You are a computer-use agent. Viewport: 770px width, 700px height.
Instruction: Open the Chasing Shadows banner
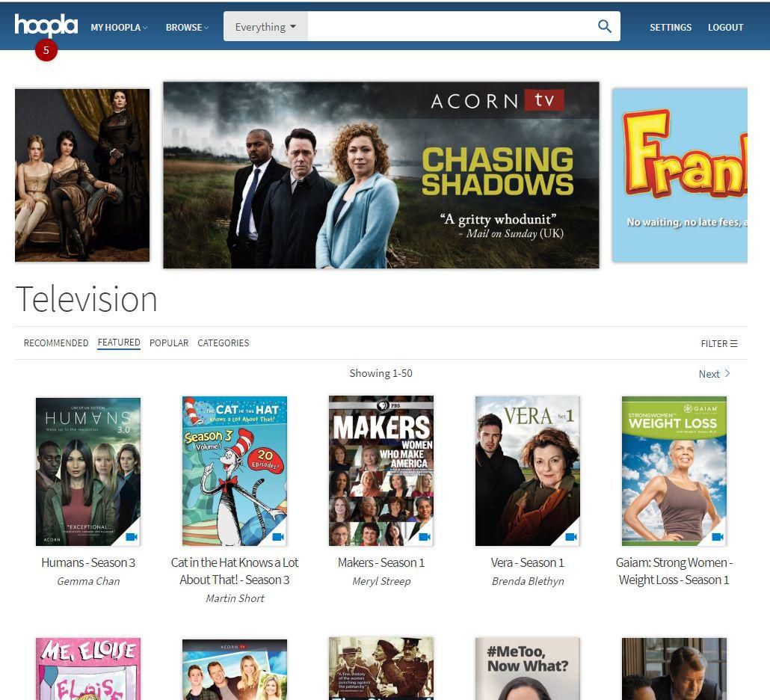pyautogui.click(x=381, y=174)
